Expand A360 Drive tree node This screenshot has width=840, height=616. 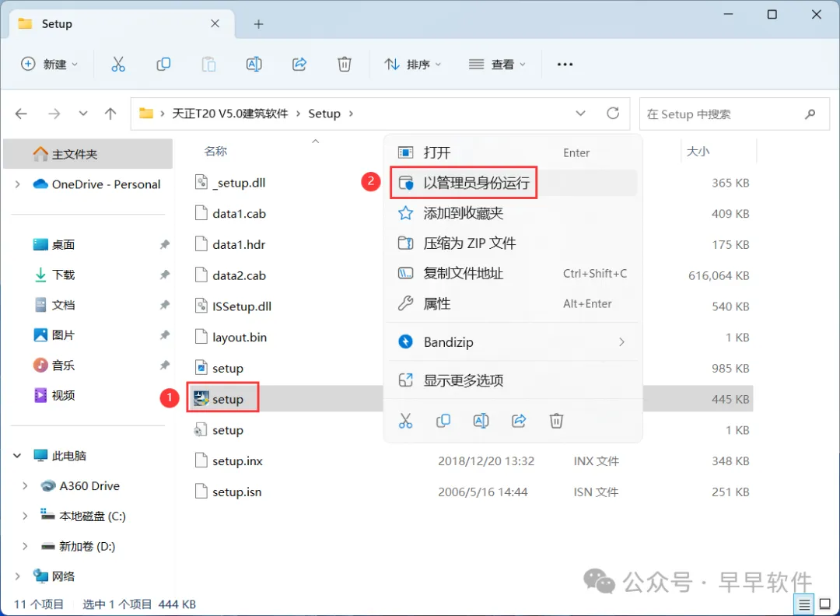(25, 486)
